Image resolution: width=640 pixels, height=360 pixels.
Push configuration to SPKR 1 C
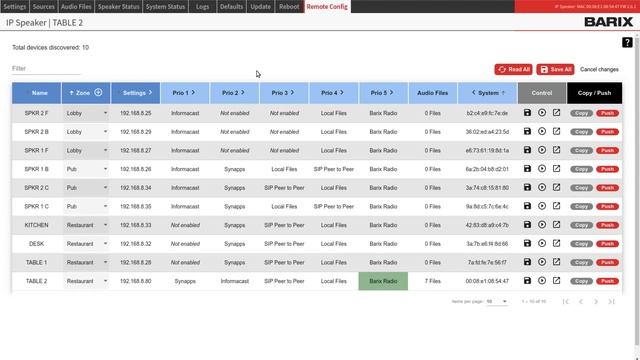pos(607,207)
